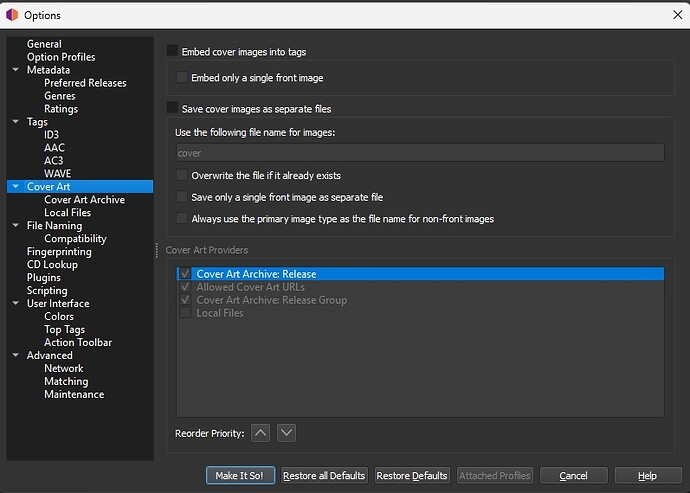The width and height of the screenshot is (690, 493).
Task: Toggle Overwrite the file if it already exists
Action: pyautogui.click(x=182, y=175)
